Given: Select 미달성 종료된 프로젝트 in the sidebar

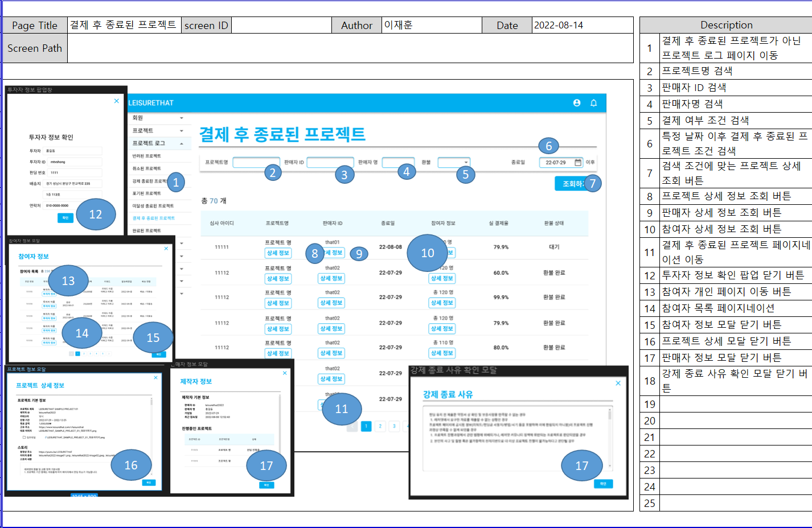Looking at the screenshot, I should pos(153,206).
